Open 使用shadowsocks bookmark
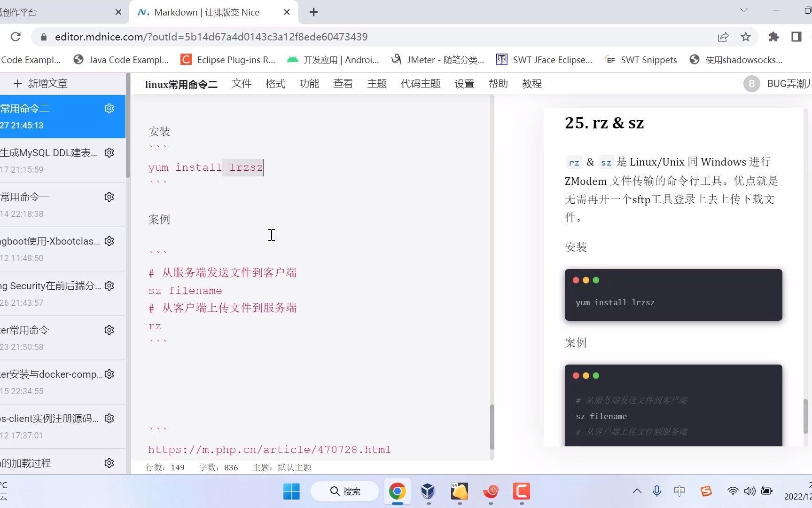This screenshot has height=508, width=812. [736, 60]
